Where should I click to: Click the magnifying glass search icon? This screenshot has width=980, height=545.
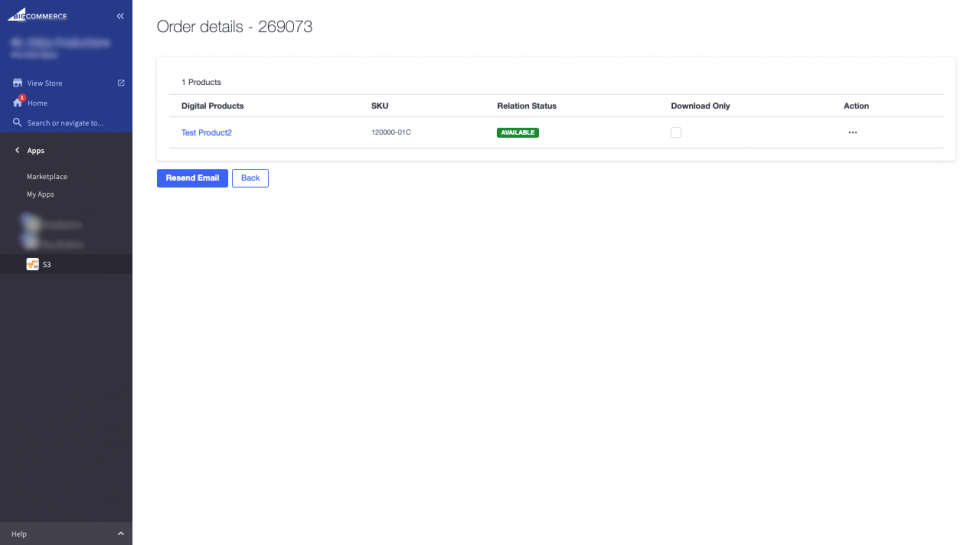click(17, 123)
